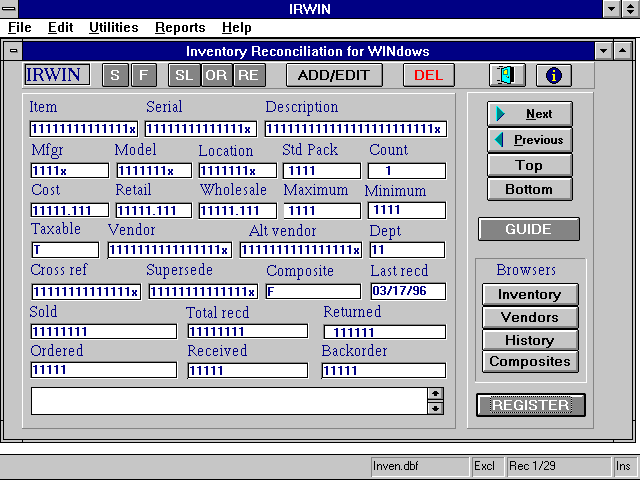640x480 pixels.
Task: Open the inner window control menu
Action: [14, 51]
